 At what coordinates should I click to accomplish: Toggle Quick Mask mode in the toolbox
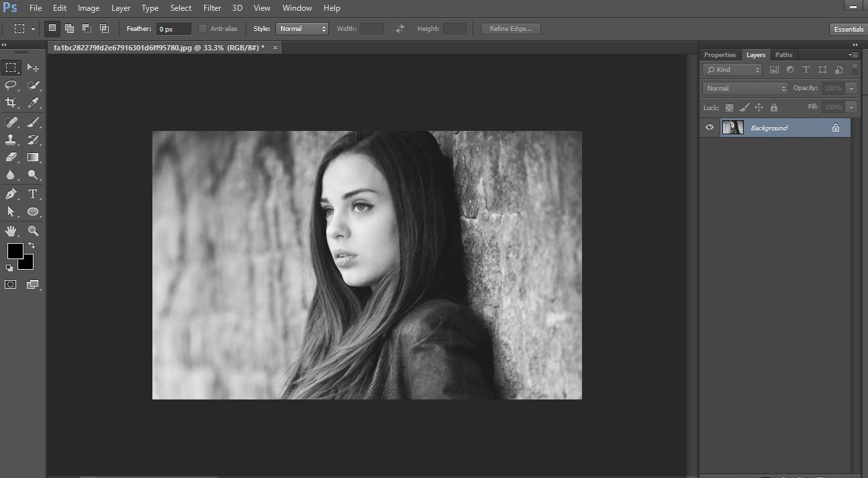point(11,285)
